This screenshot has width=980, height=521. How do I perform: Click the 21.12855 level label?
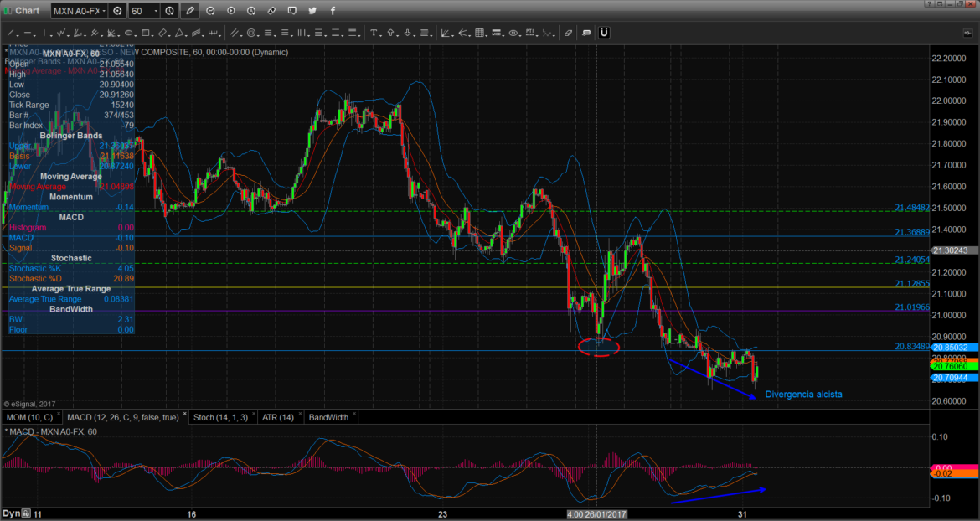[x=912, y=284]
